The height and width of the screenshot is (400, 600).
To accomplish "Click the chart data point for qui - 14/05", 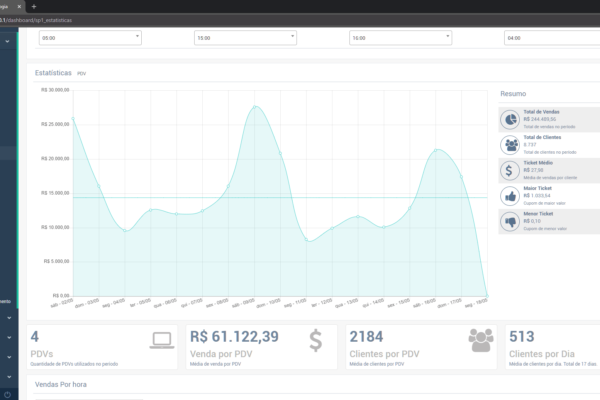I will pos(384,227).
